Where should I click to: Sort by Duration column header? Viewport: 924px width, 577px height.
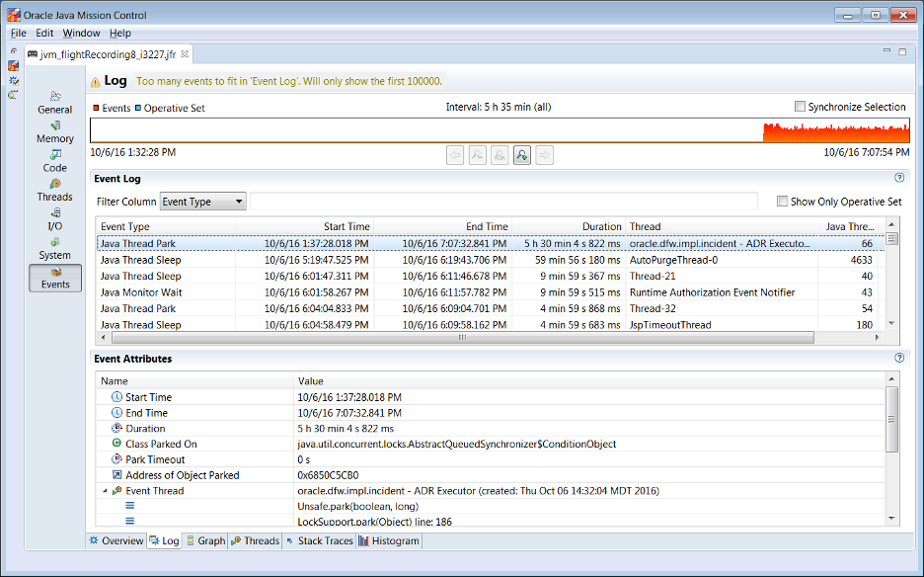coord(568,226)
